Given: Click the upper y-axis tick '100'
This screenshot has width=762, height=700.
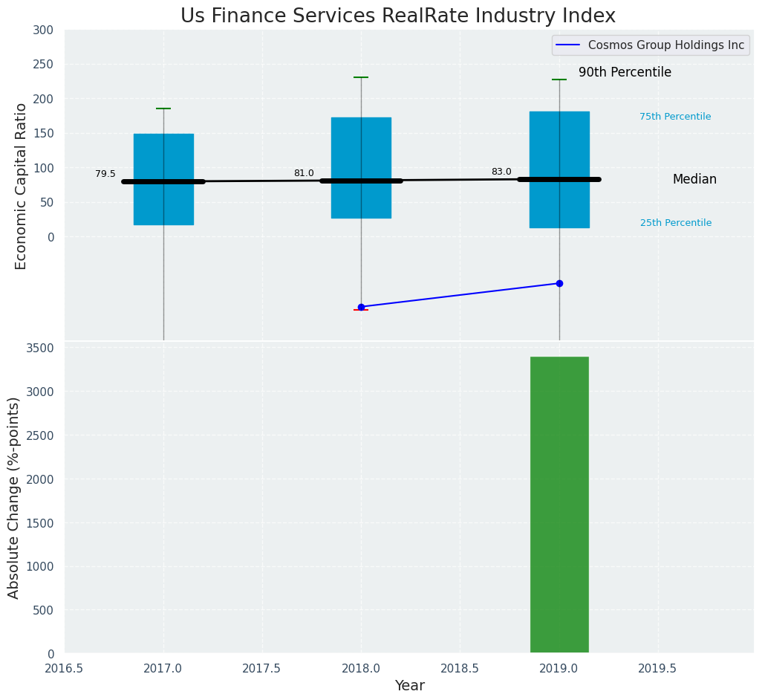Looking at the screenshot, I should [42, 168].
